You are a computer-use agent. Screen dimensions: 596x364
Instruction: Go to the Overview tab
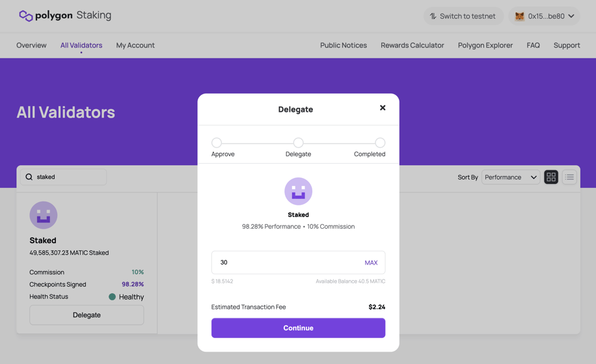click(x=31, y=45)
